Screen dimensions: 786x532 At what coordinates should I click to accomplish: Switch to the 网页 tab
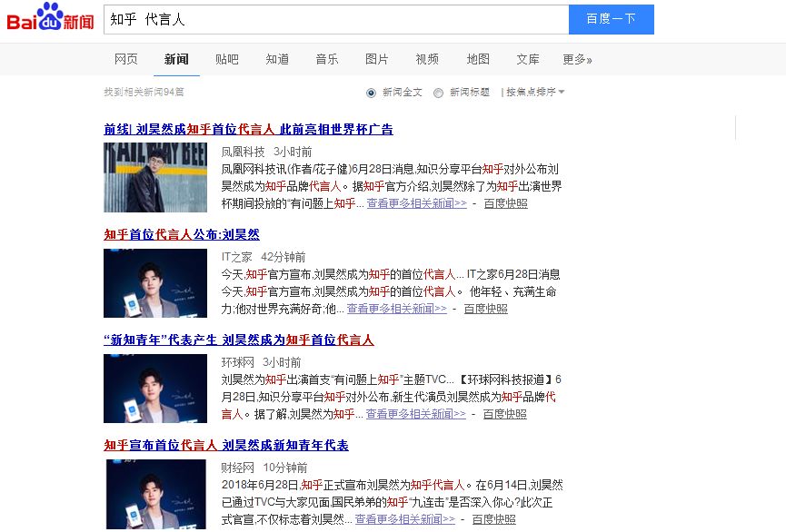(x=125, y=59)
